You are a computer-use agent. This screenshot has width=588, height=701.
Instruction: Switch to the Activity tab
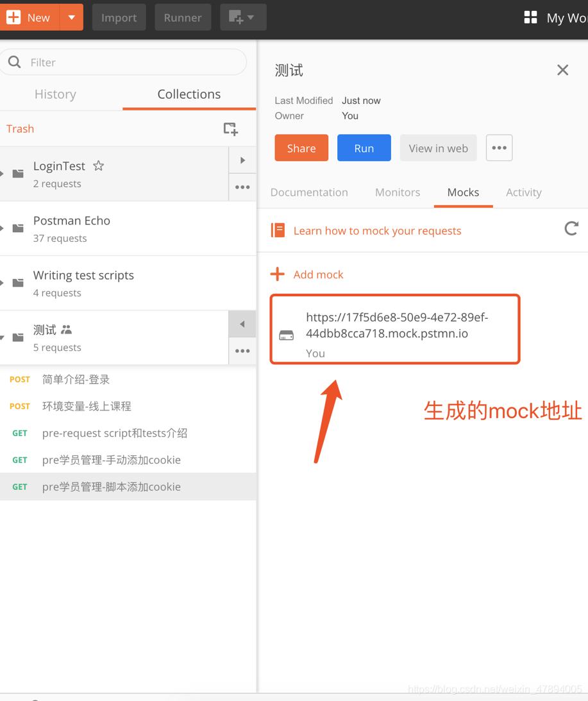(x=524, y=192)
